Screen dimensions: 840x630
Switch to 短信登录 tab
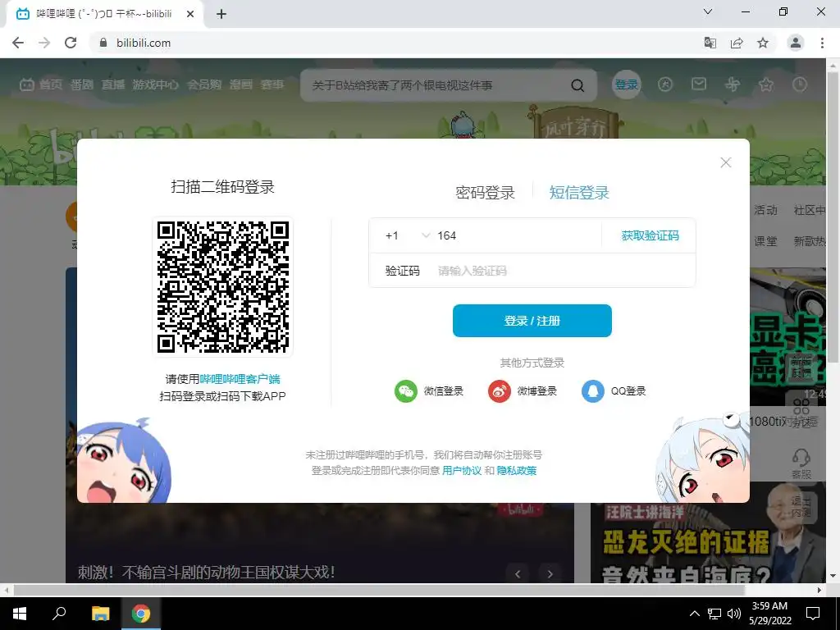click(x=579, y=192)
